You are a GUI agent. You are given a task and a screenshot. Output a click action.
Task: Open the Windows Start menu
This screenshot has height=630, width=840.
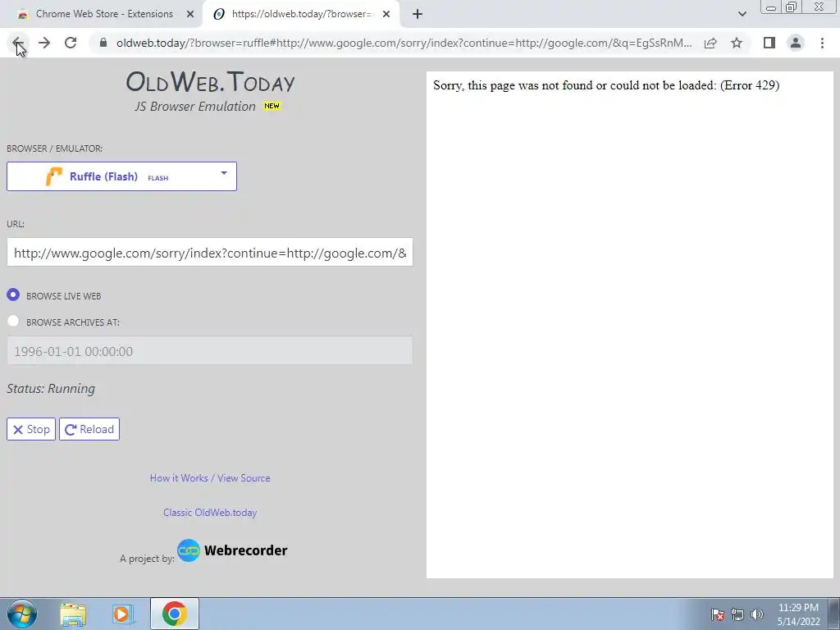[x=21, y=614]
